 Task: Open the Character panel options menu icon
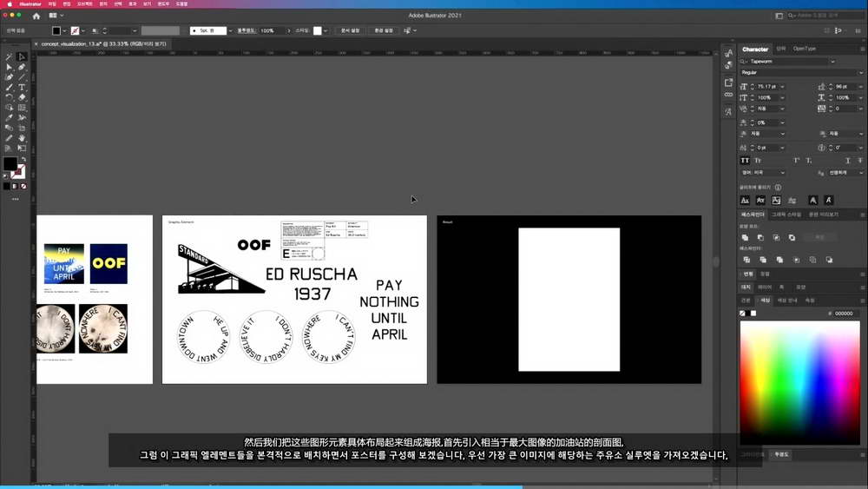point(863,50)
